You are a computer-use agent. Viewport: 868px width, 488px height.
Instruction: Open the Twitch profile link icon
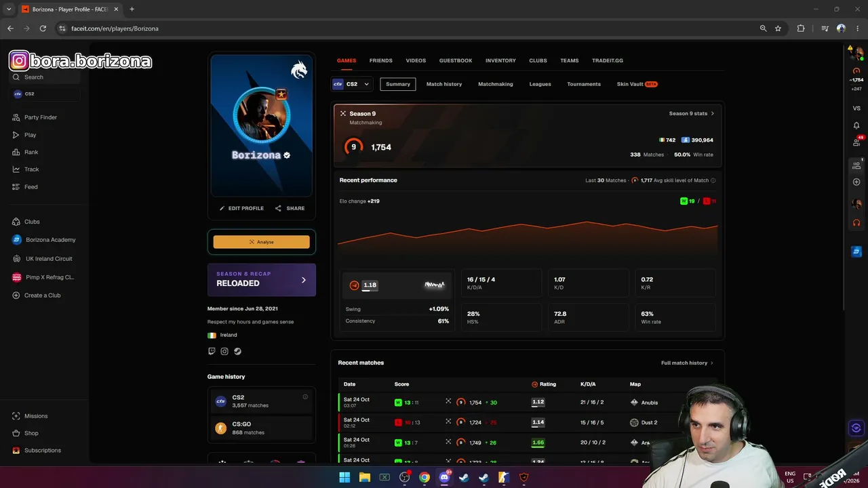[212, 351]
